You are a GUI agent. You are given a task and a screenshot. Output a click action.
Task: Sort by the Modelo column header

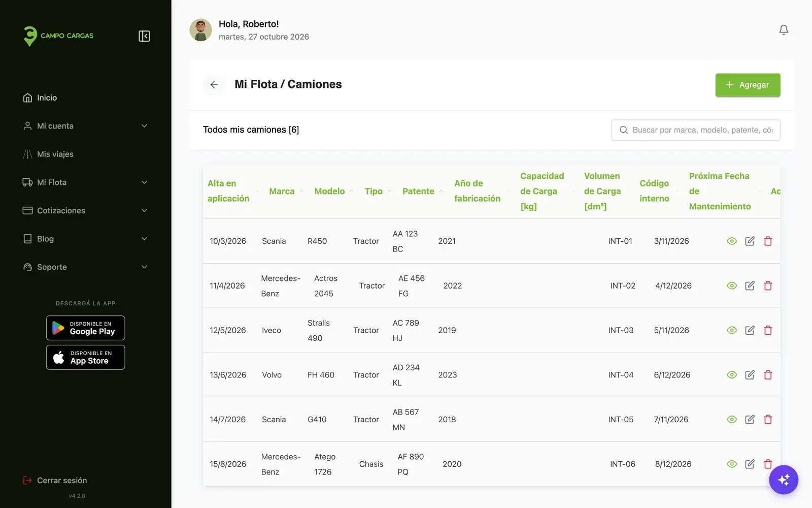click(333, 192)
